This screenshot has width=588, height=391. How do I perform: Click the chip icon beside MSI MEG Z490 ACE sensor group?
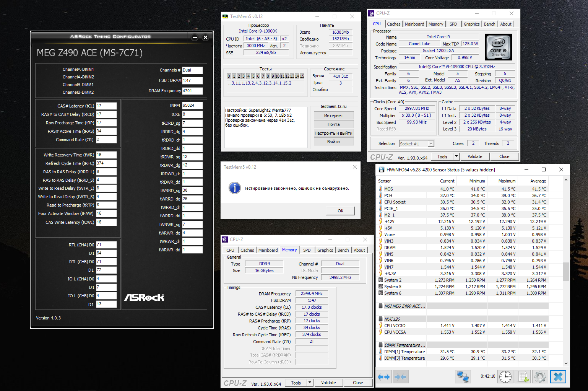coord(381,306)
